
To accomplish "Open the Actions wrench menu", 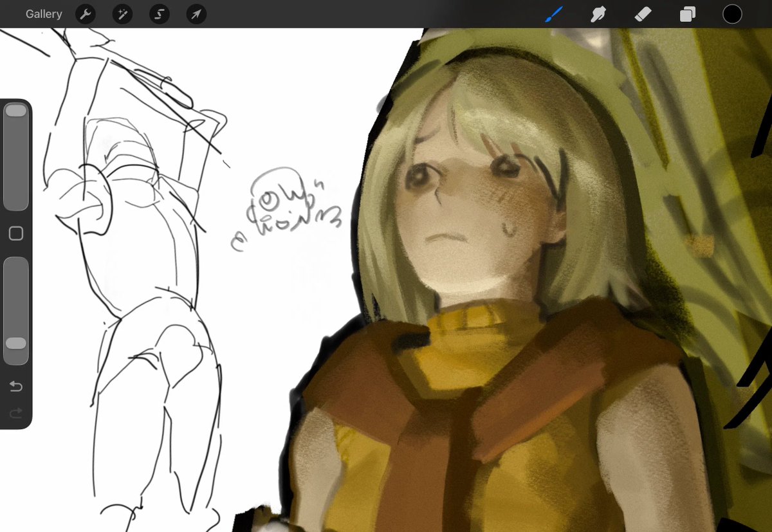I will [86, 14].
